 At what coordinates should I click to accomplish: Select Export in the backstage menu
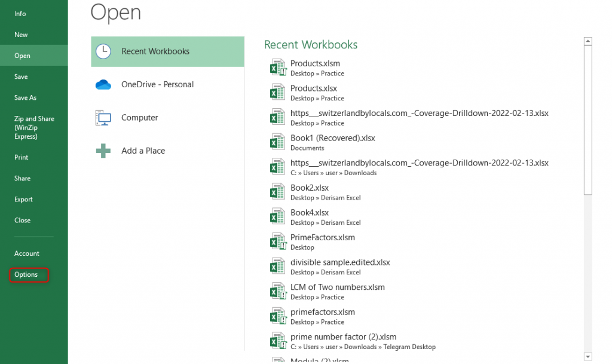coord(24,199)
